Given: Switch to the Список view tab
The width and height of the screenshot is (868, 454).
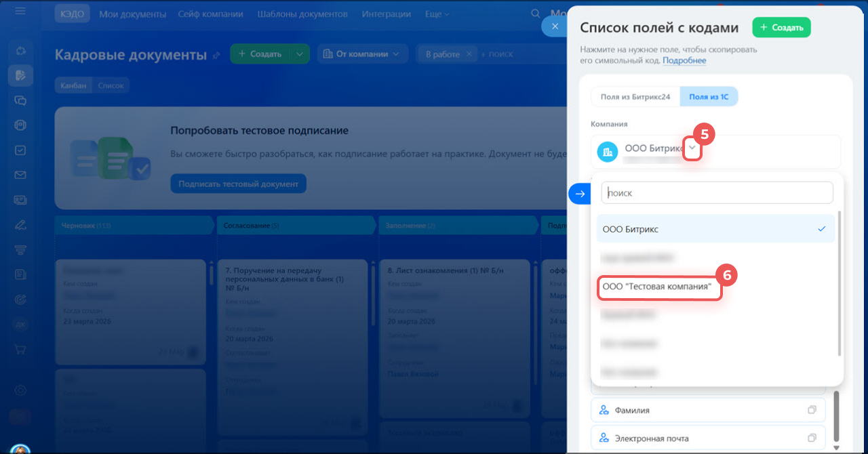Looking at the screenshot, I should tap(111, 85).
